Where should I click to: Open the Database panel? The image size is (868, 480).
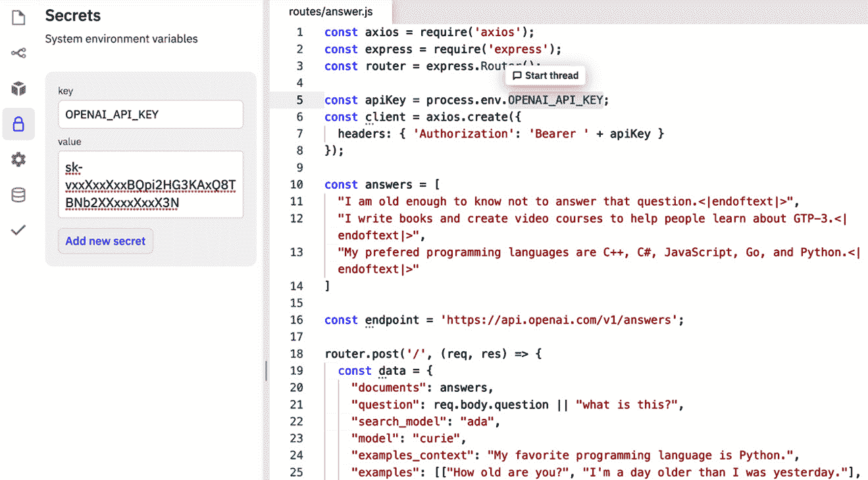(18, 194)
